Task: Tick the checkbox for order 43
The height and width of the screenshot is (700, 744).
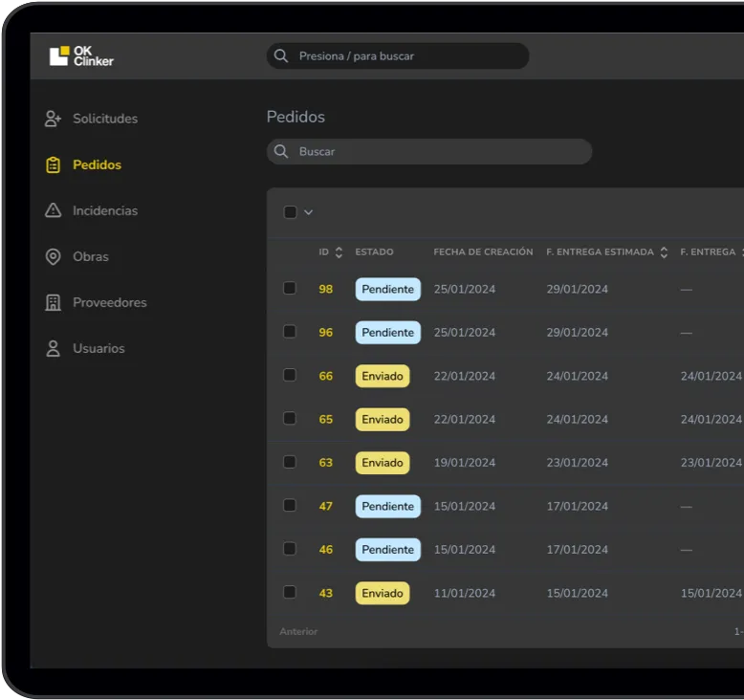Action: tap(290, 592)
